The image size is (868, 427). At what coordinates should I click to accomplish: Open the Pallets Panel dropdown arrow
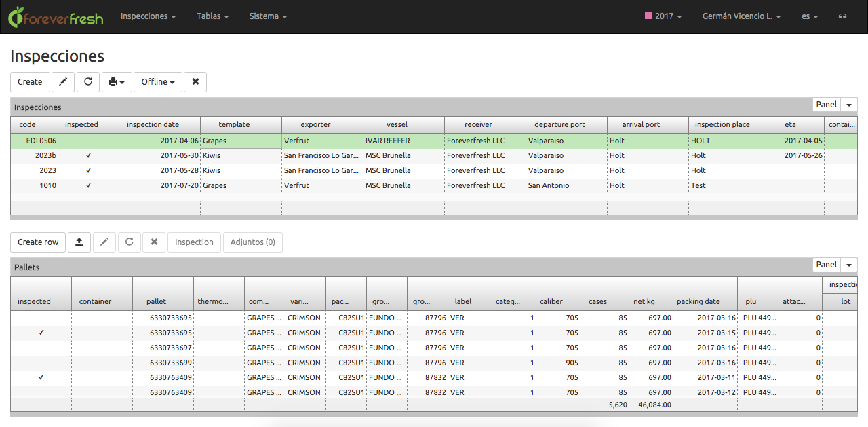[x=849, y=265]
